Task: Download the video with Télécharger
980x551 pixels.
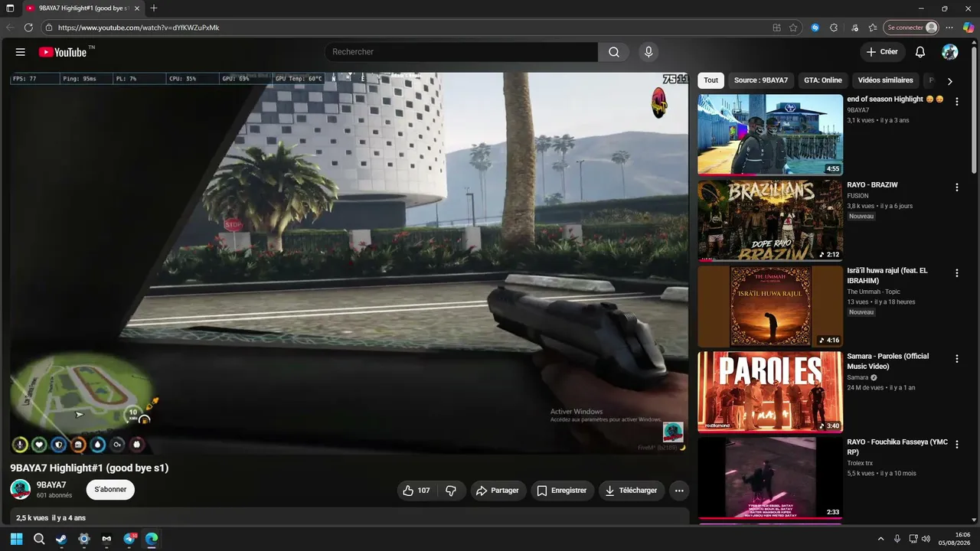Action: (x=632, y=491)
